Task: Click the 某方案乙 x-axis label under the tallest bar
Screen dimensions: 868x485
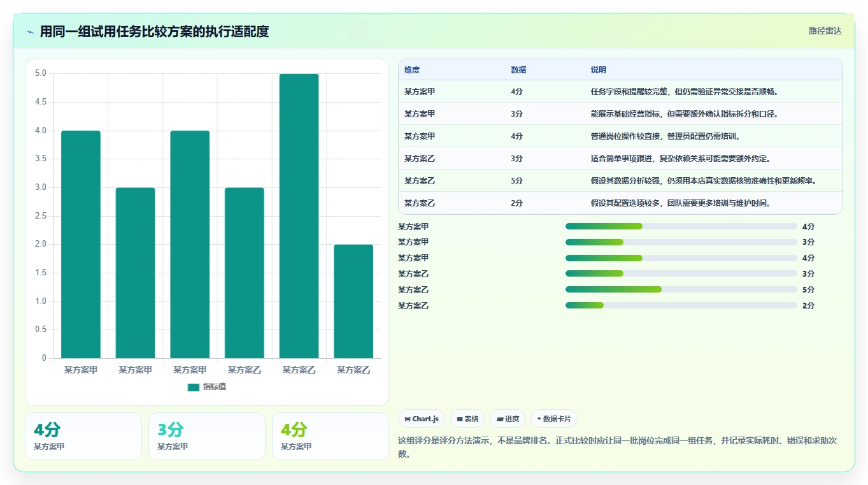Action: coord(299,370)
